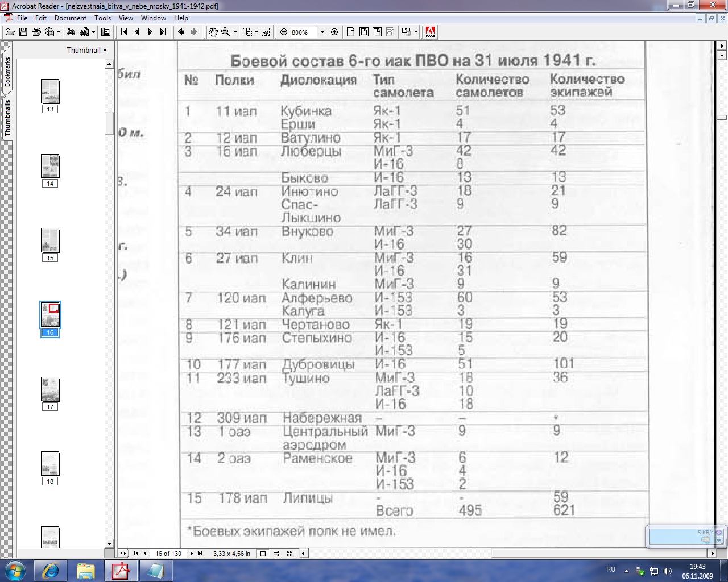Go to first page in status bar
This screenshot has width=728, height=582.
136,553
